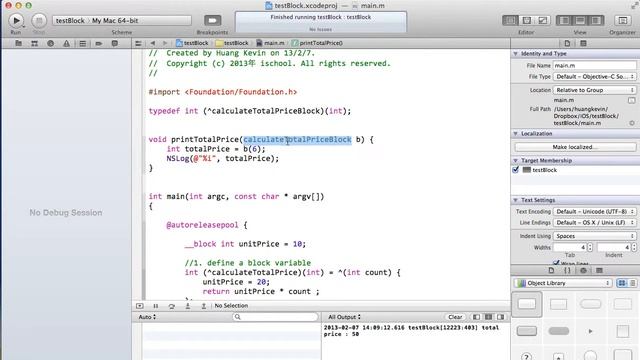This screenshot has height=360, width=640.
Task: Select testBlock project in jump bar
Action: tap(192, 43)
